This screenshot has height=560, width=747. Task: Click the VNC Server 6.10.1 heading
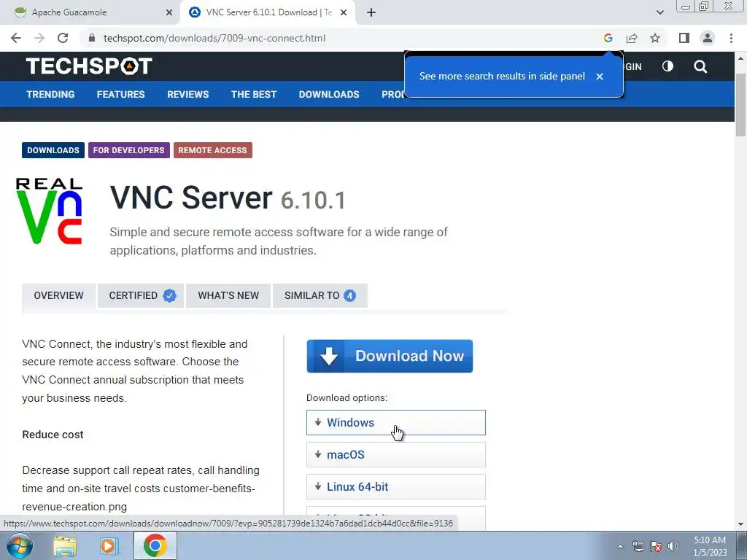[228, 198]
